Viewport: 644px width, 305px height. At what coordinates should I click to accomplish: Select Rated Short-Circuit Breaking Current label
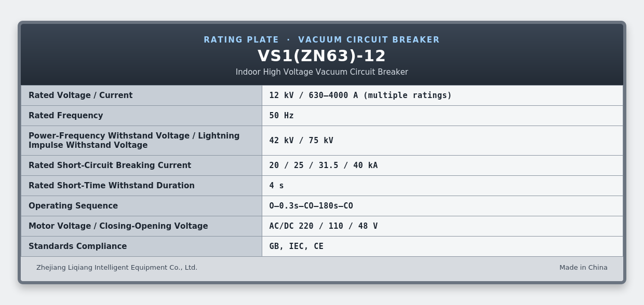(x=110, y=165)
